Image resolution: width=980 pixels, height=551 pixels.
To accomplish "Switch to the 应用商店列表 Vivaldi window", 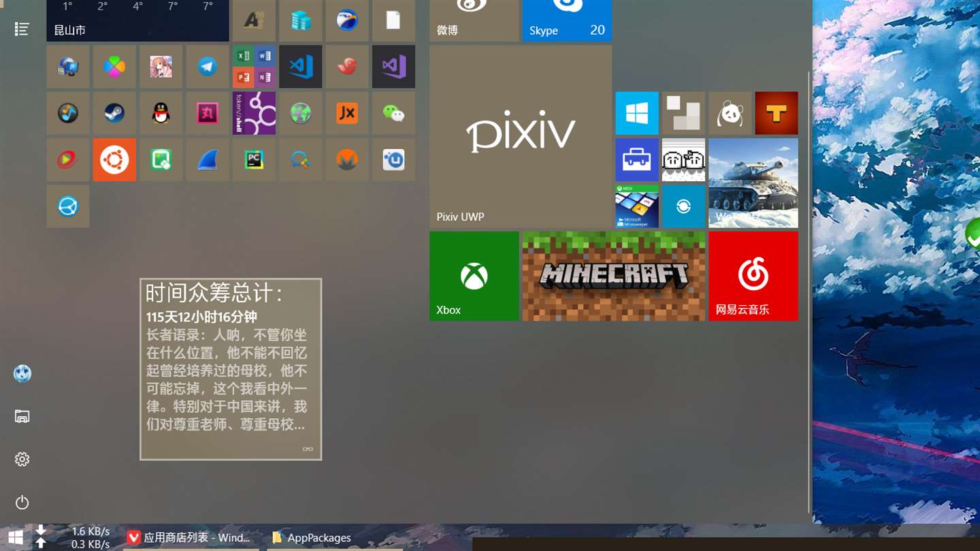I will (x=191, y=537).
